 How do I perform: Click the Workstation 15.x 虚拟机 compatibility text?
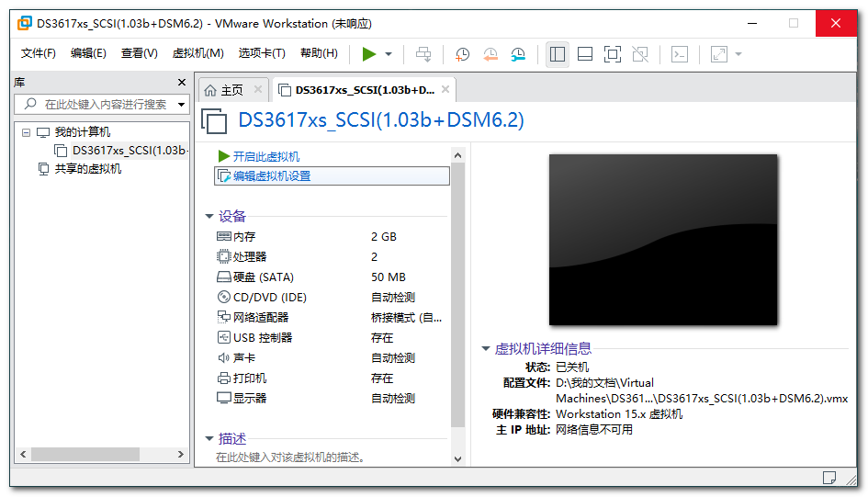pos(619,414)
